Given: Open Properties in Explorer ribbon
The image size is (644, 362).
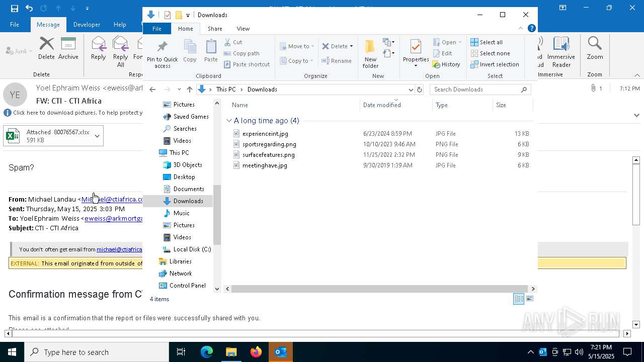Looking at the screenshot, I should [x=416, y=54].
